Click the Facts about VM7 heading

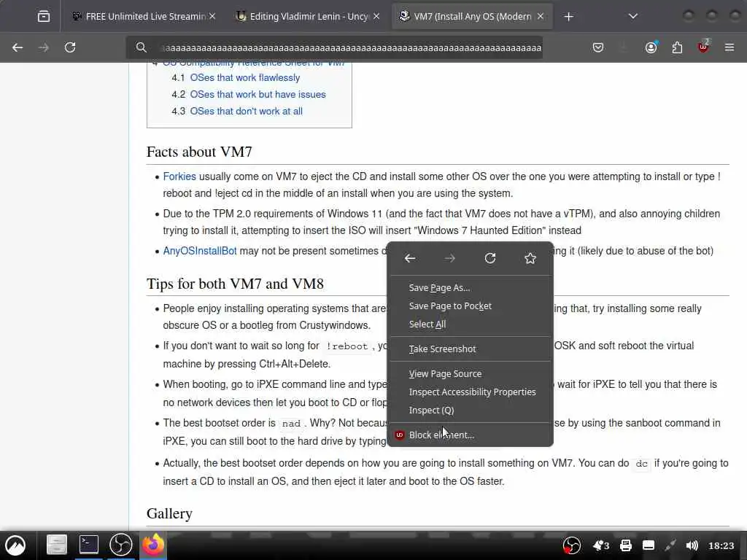(199, 152)
